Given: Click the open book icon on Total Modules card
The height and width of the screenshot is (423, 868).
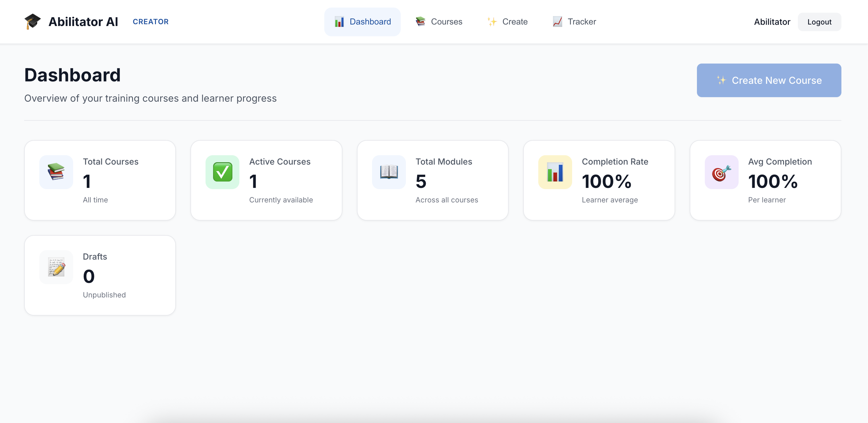Looking at the screenshot, I should [x=388, y=172].
